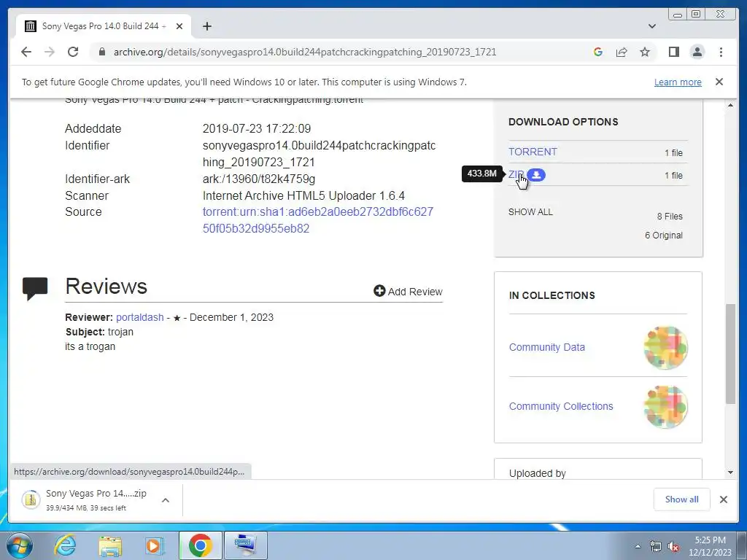Open the on-screen keyboard taskbar app
The width and height of the screenshot is (747, 560).
(x=246, y=545)
